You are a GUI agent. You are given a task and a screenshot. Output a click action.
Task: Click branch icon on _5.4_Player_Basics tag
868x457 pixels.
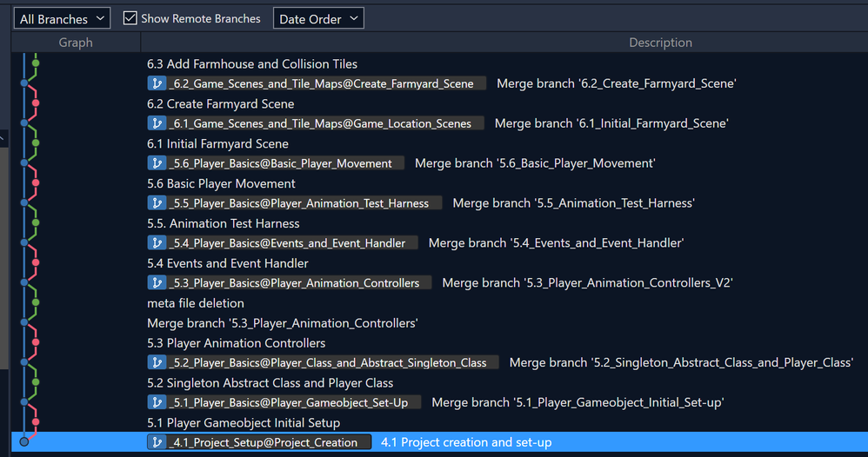click(x=157, y=243)
